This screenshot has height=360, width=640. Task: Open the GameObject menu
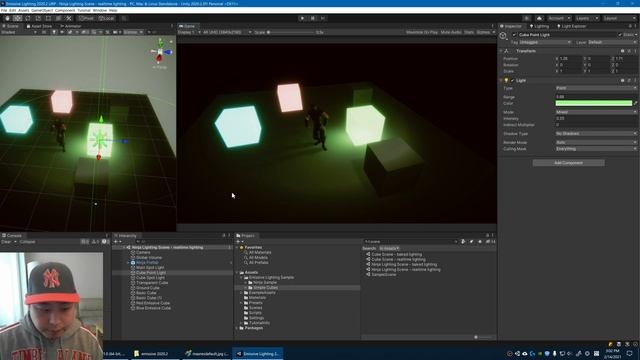42,10
